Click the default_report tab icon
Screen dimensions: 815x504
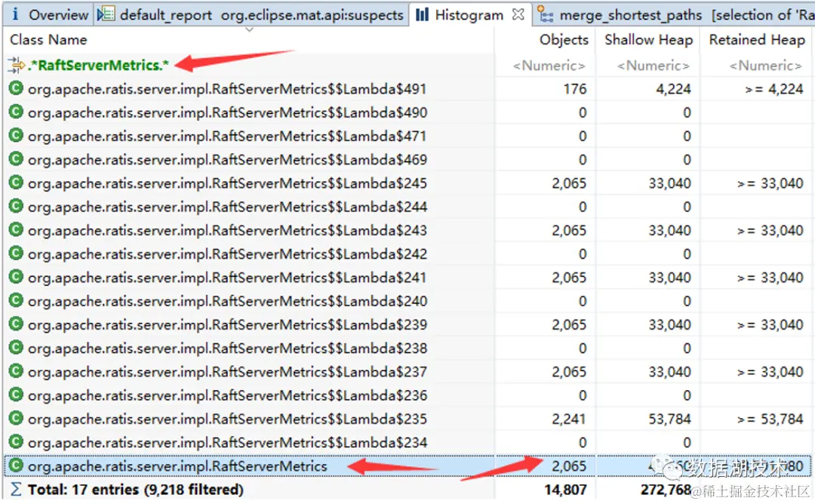106,14
